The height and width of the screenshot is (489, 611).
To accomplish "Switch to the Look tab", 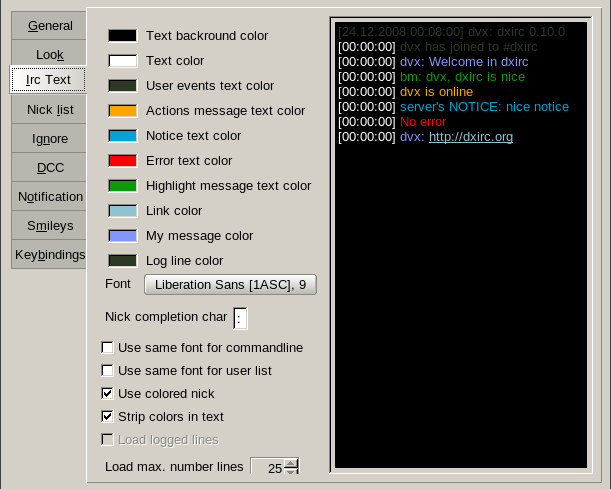I will 49,55.
